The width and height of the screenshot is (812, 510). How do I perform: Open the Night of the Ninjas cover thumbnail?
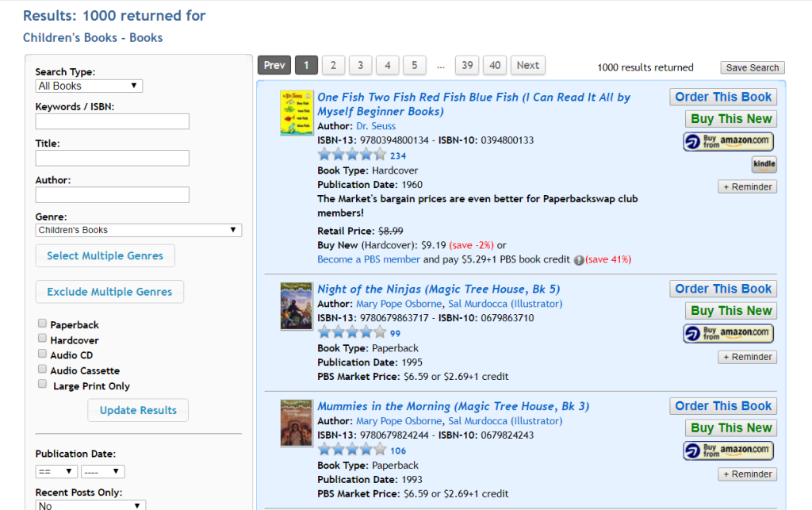pos(297,306)
